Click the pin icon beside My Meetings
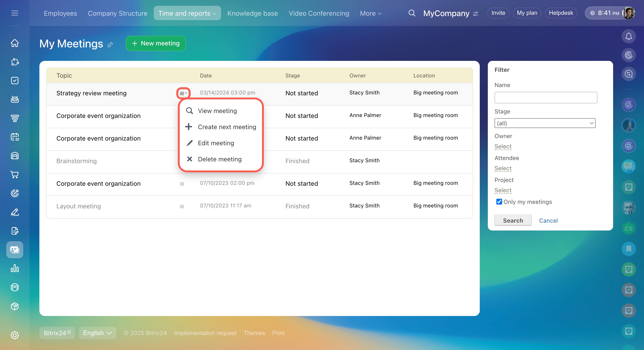 pyautogui.click(x=110, y=45)
